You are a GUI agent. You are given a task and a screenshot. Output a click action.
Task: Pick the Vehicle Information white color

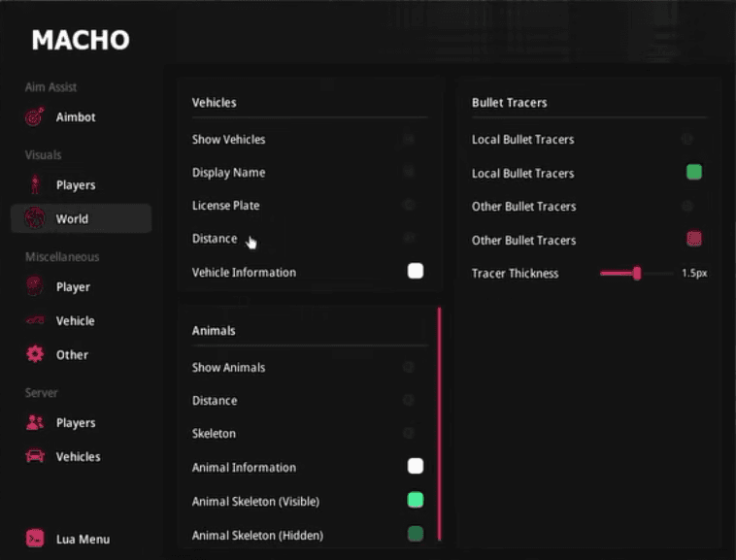[x=416, y=271]
